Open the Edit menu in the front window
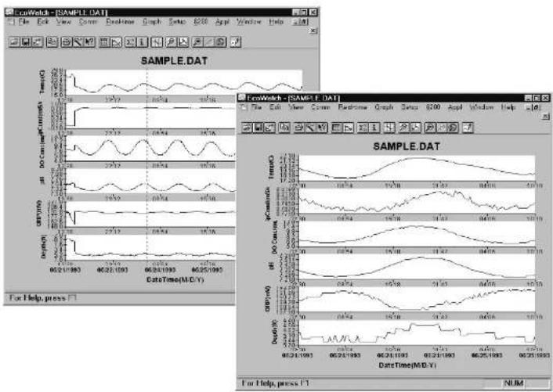Viewport: 553px width, 392px height. [275, 107]
